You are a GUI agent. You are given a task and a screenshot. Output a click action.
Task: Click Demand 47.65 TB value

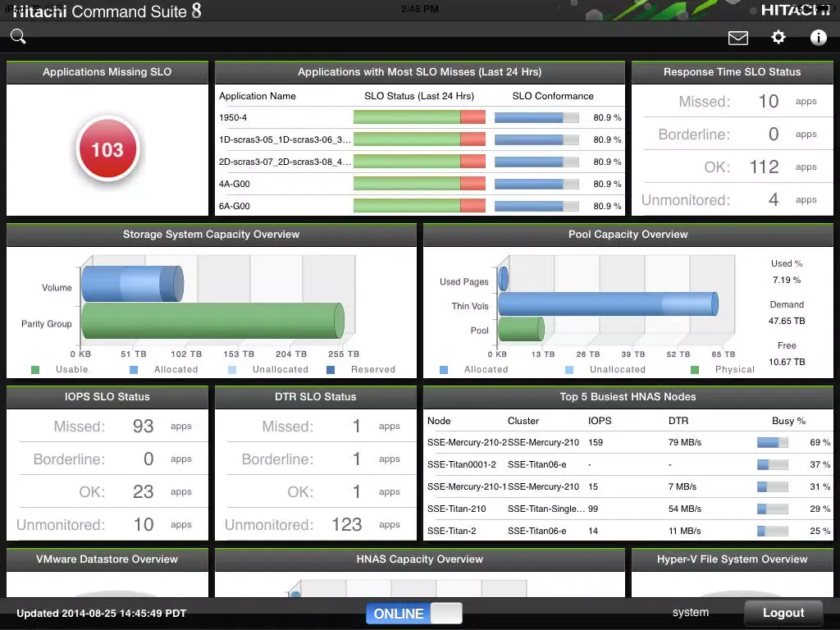coord(787,321)
